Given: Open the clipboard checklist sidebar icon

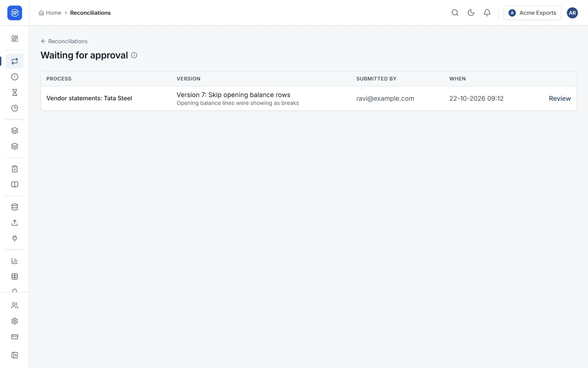Looking at the screenshot, I should click(x=15, y=169).
